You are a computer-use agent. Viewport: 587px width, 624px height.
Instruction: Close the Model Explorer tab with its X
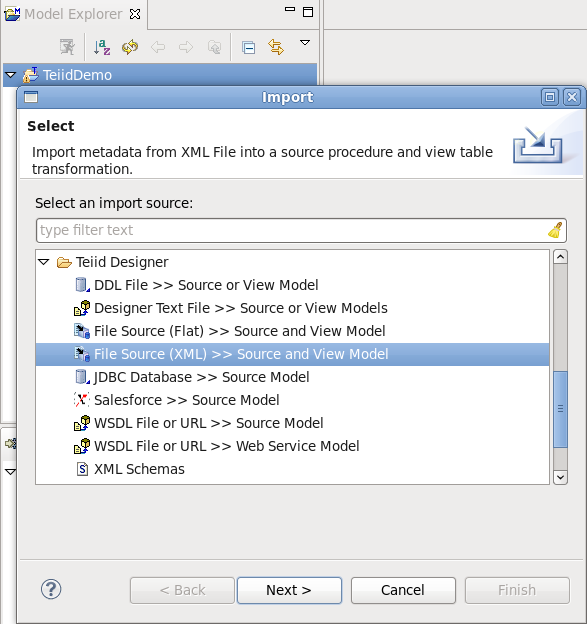click(135, 14)
